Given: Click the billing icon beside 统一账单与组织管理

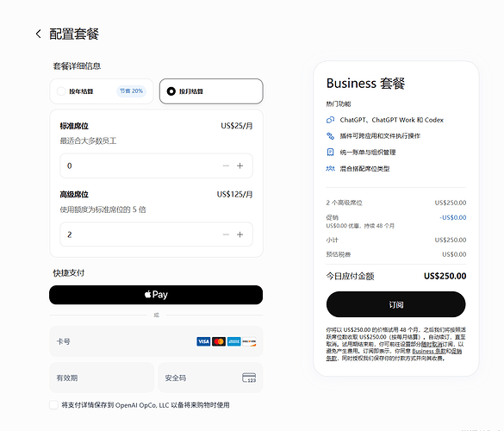Looking at the screenshot, I should [331, 152].
